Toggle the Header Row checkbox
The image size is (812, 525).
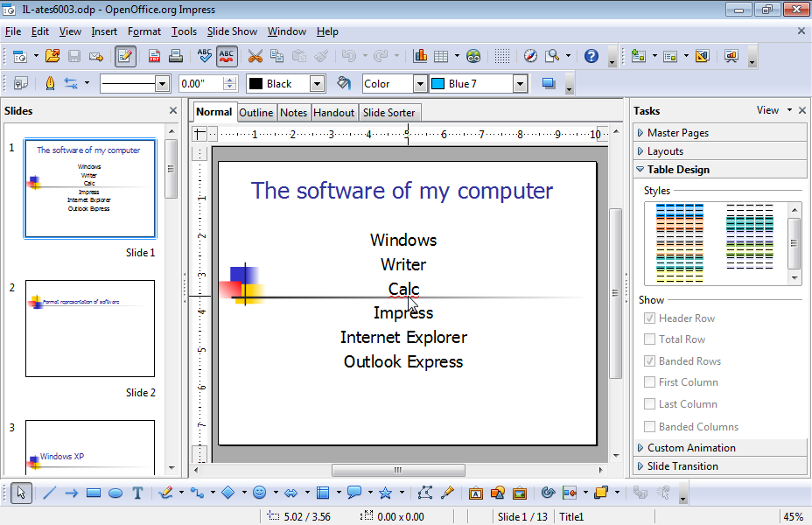click(649, 318)
